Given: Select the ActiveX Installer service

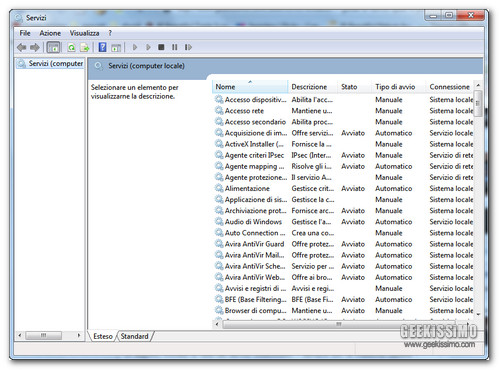Looking at the screenshot, I should [344, 144].
